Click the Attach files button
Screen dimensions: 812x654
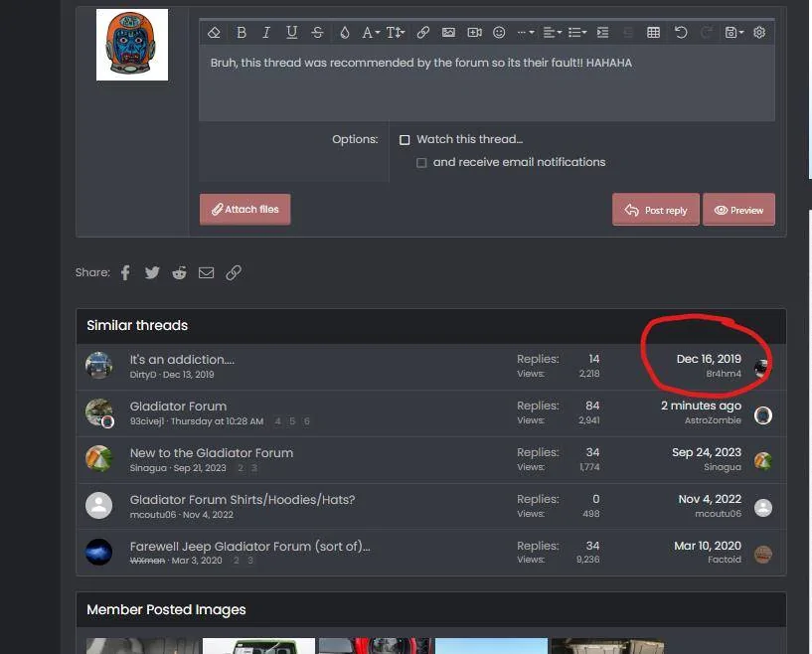pos(244,209)
